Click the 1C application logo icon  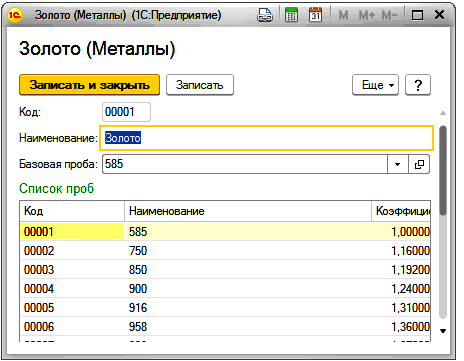coord(15,15)
